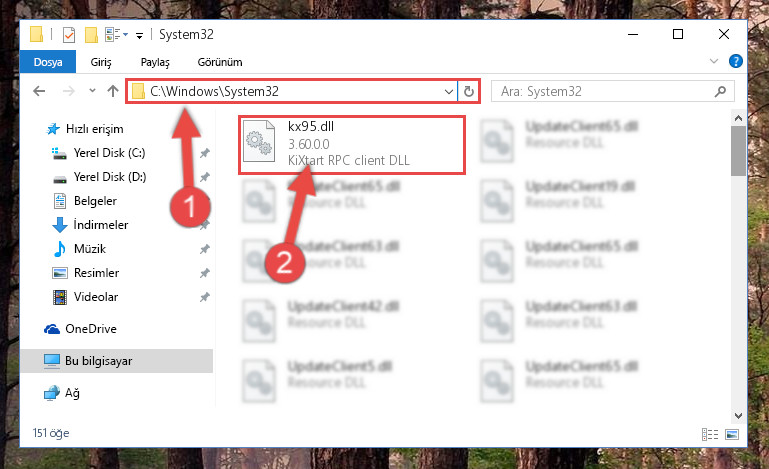The image size is (769, 469).
Task: Click the Properties icon in quick access toolbar
Action: pos(69,35)
